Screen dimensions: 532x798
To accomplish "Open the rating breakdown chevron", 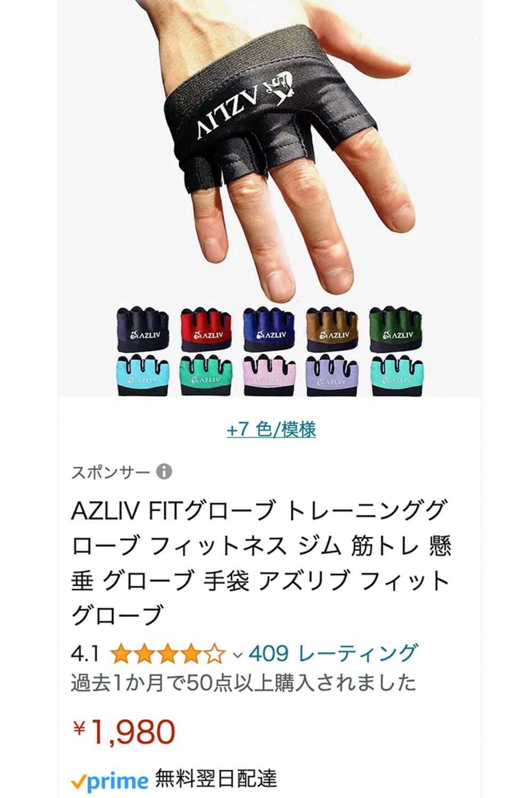I will tap(238, 655).
